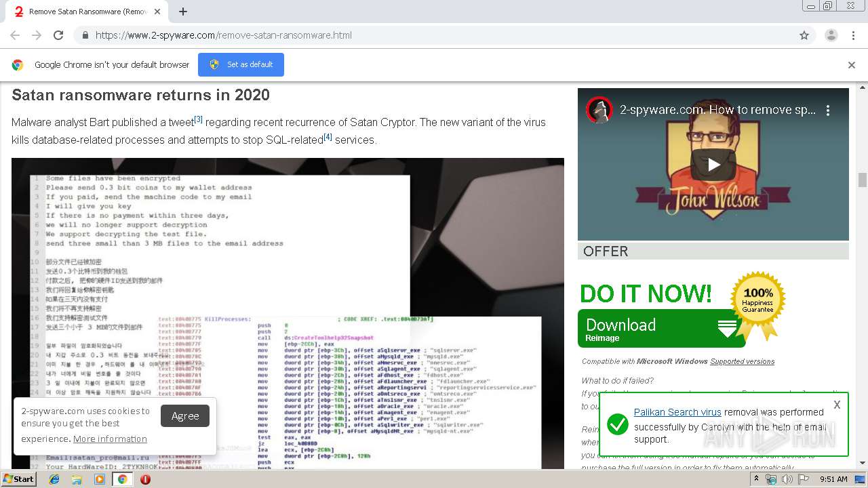Open Palikan Search virus link

coord(677,412)
